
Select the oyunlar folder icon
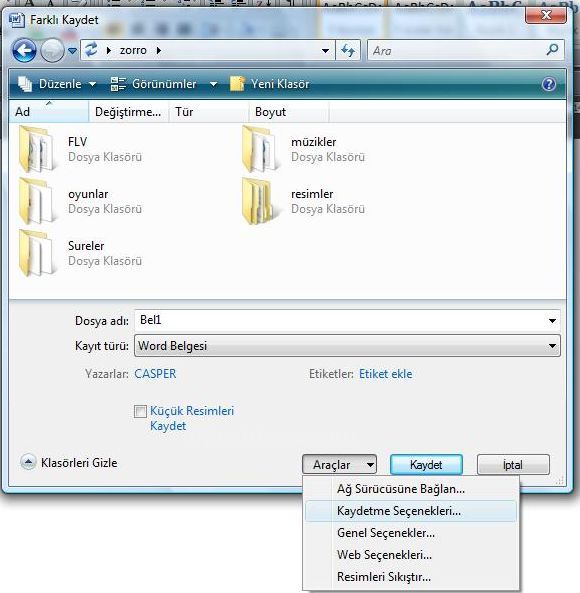37,201
